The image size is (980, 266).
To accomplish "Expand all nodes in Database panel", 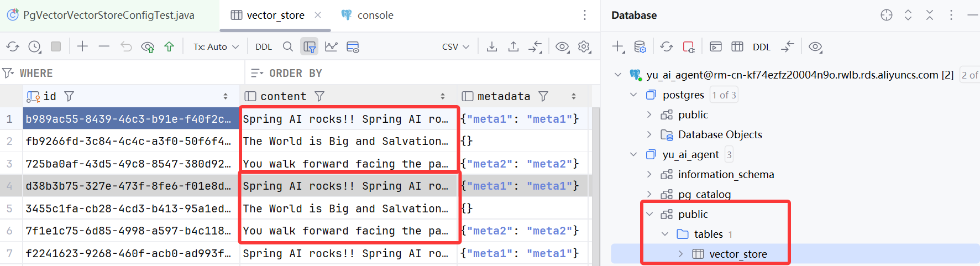I will coord(908,15).
